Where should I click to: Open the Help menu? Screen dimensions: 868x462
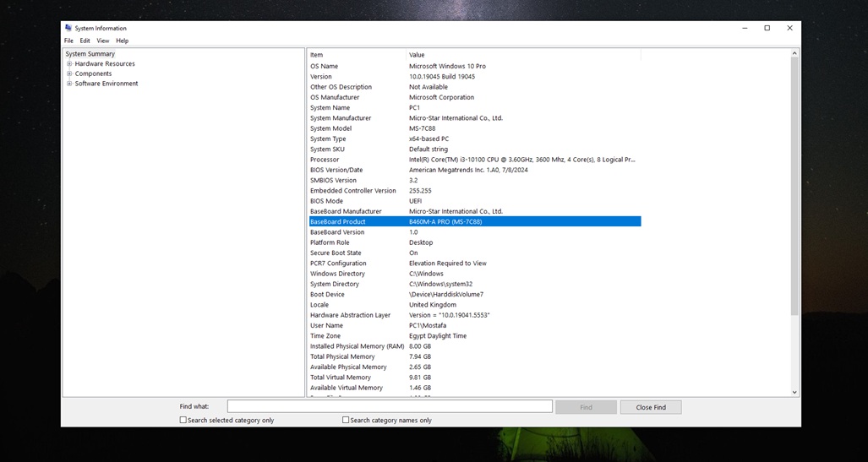pyautogui.click(x=123, y=41)
